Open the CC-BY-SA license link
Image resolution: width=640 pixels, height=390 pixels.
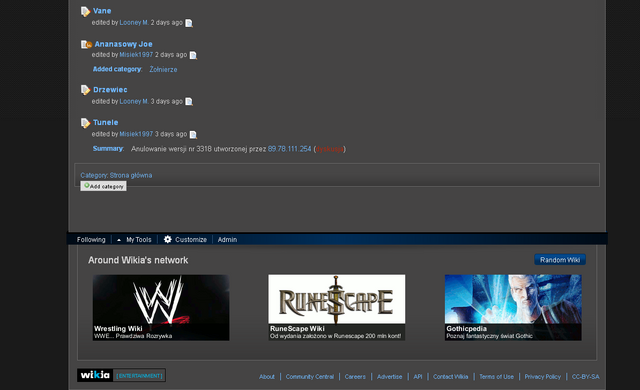pos(586,377)
